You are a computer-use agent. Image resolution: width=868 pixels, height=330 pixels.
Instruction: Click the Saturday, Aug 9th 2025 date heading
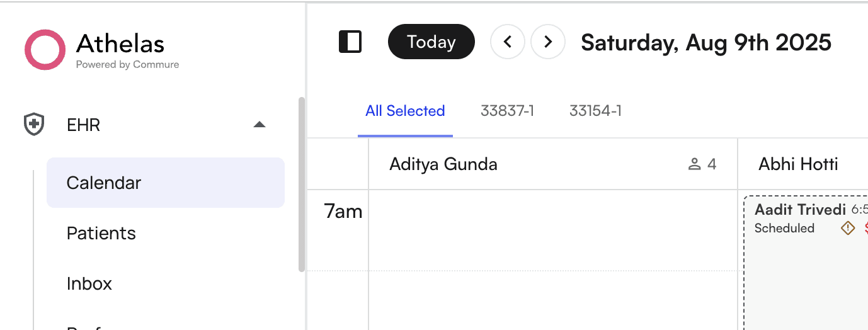tap(705, 42)
